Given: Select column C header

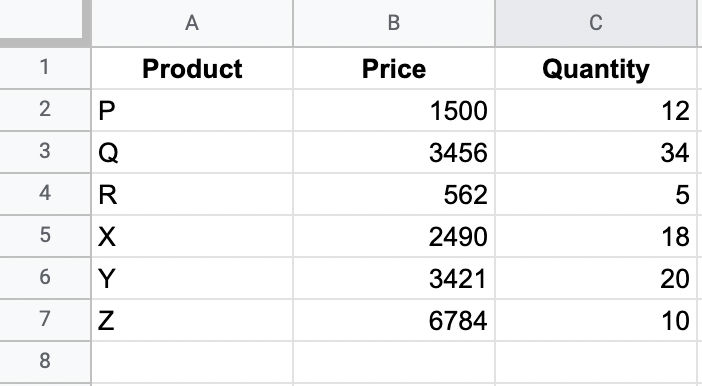Looking at the screenshot, I should 596,23.
